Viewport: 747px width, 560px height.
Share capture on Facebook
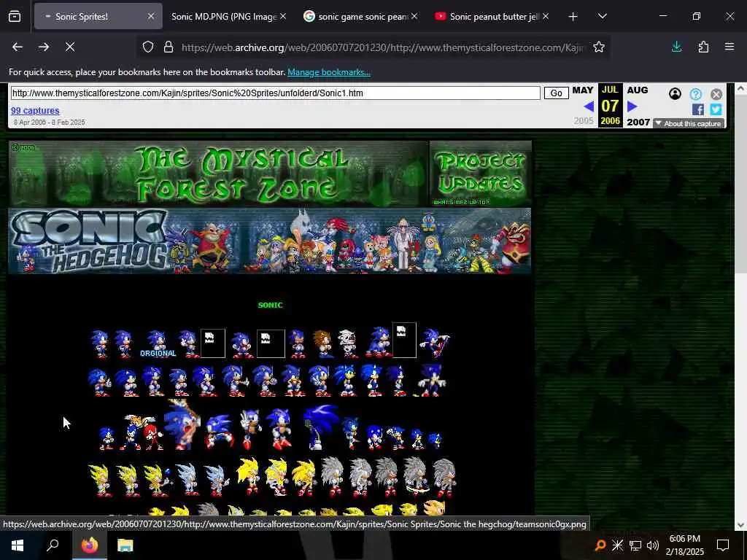click(x=698, y=109)
